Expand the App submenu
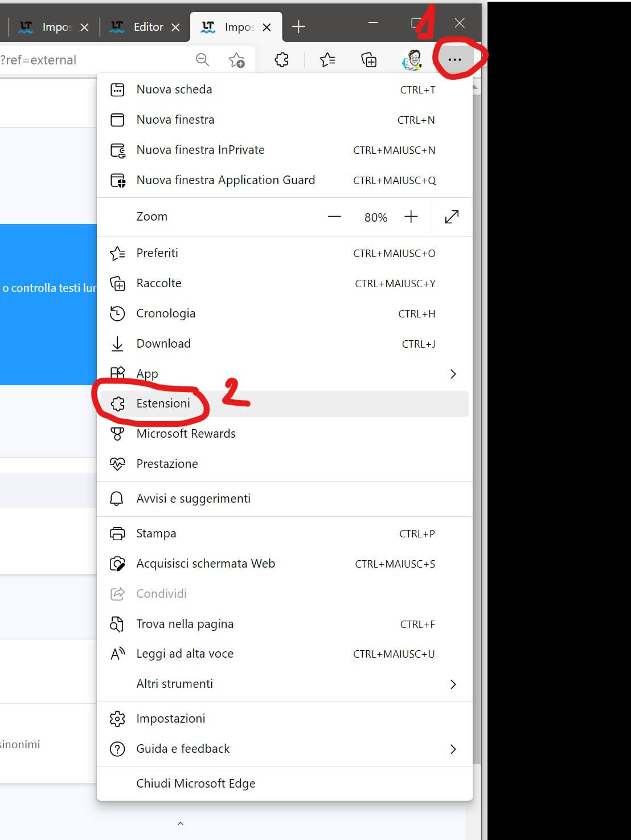Image resolution: width=631 pixels, height=840 pixels. [453, 374]
